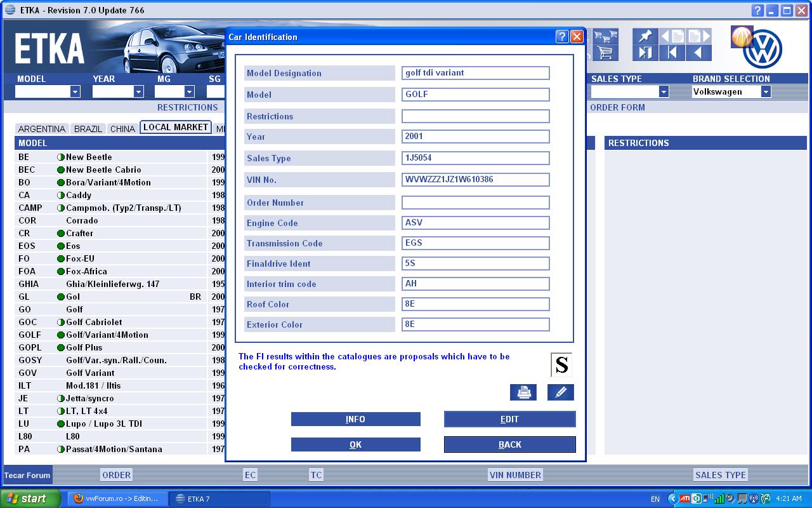Click the ATI tray icon

pos(685,498)
